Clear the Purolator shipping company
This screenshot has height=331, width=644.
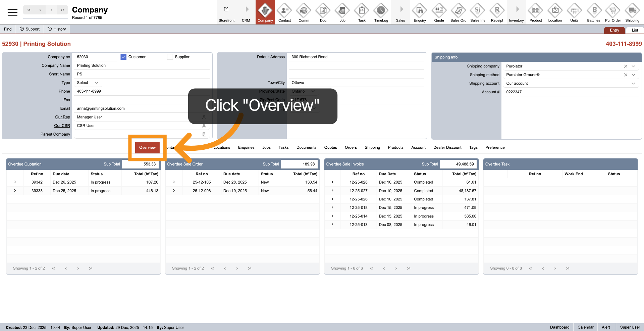pyautogui.click(x=626, y=66)
